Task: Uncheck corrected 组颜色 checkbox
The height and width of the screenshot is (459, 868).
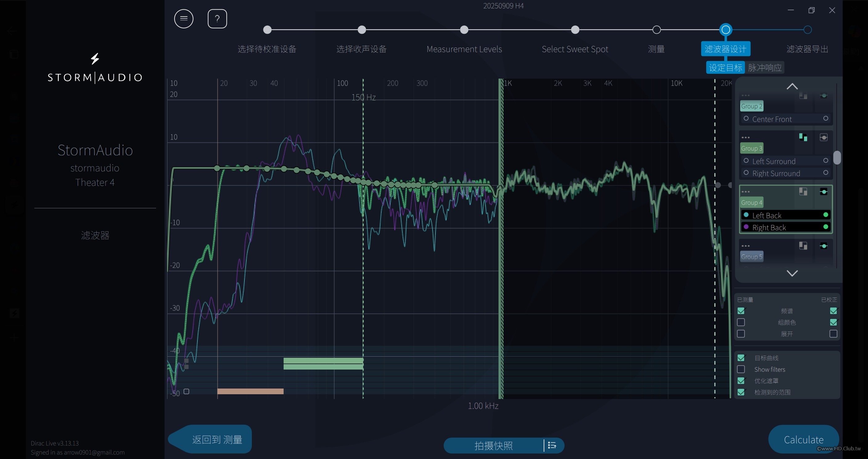Action: click(x=833, y=322)
